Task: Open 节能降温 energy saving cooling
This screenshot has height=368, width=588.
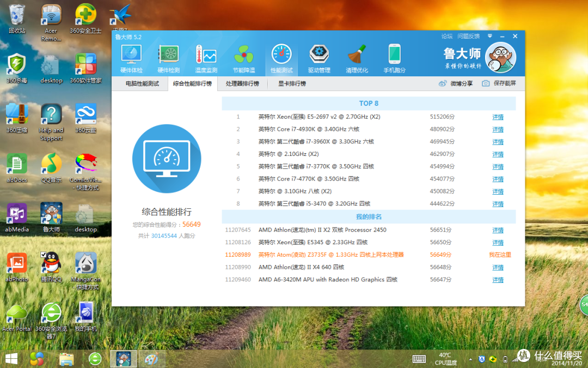Action: [x=244, y=58]
